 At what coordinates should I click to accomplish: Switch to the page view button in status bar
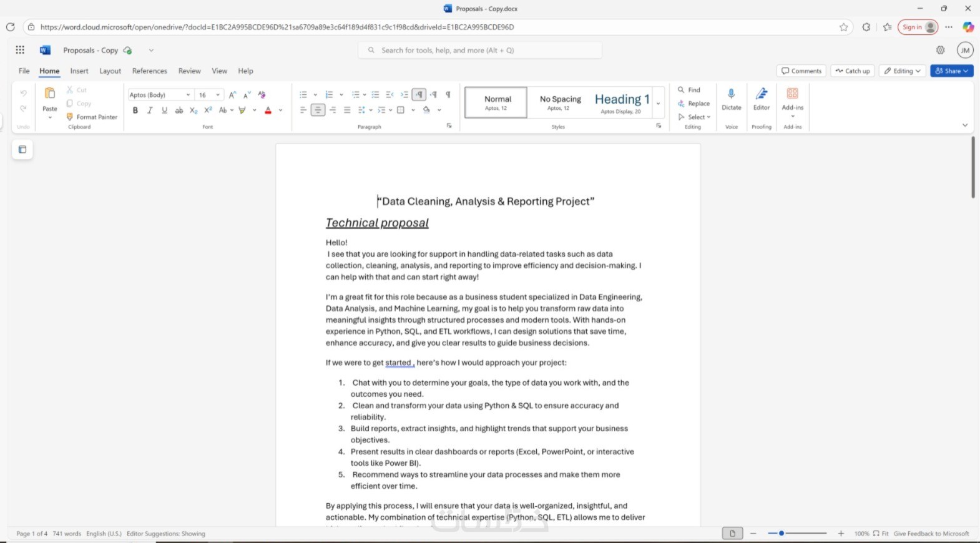[x=732, y=533]
